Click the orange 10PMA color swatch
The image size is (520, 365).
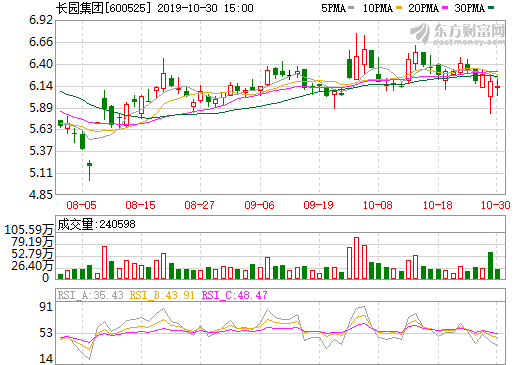[399, 8]
